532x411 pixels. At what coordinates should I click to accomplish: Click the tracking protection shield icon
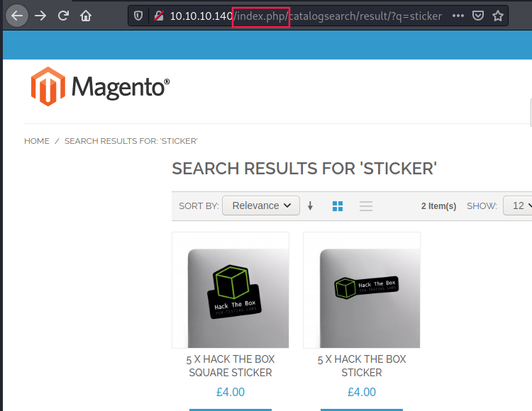pos(138,16)
